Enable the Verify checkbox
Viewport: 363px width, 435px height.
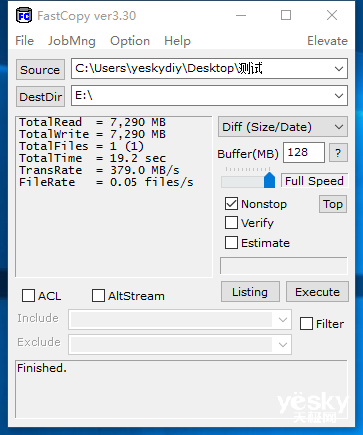(x=231, y=223)
